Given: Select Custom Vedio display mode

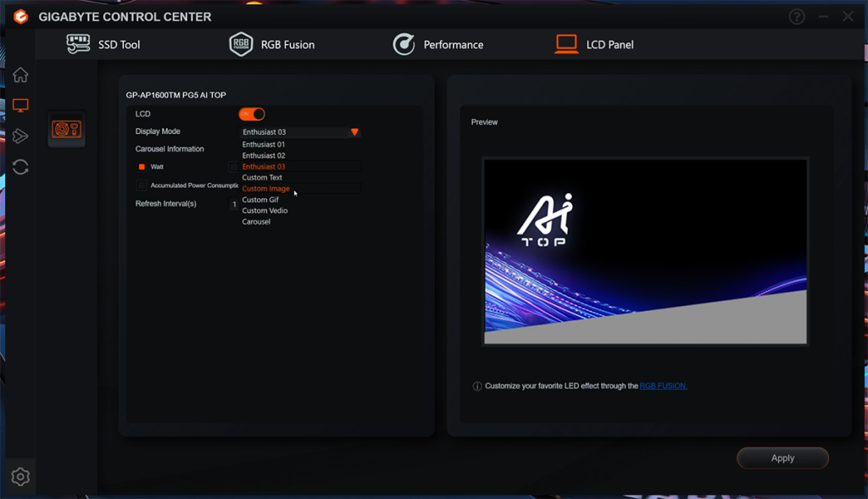Looking at the screenshot, I should (x=264, y=211).
